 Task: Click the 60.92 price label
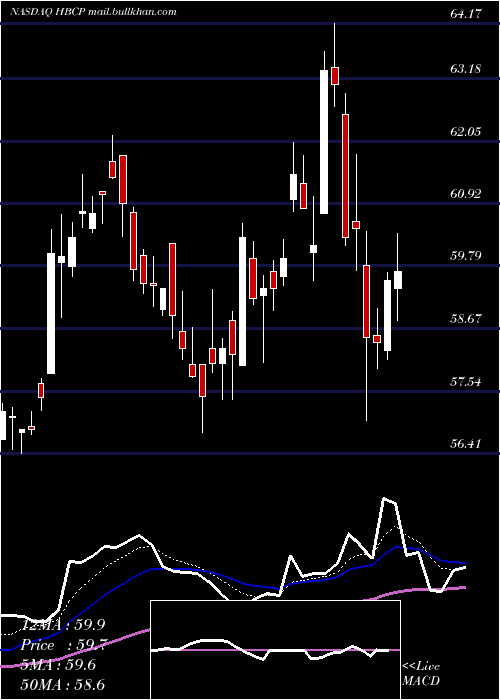[466, 194]
